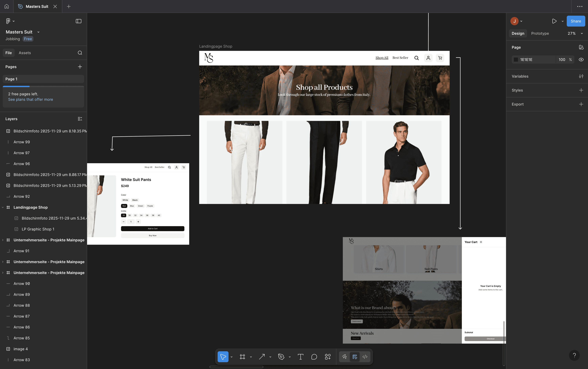Switch to Draw mode in the toolbar
Screen dimensions: 588x369
(344, 357)
